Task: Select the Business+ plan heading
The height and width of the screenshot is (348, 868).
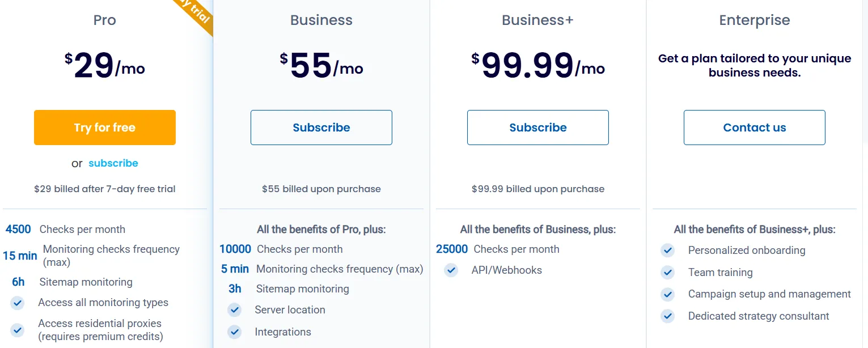Action: click(537, 20)
